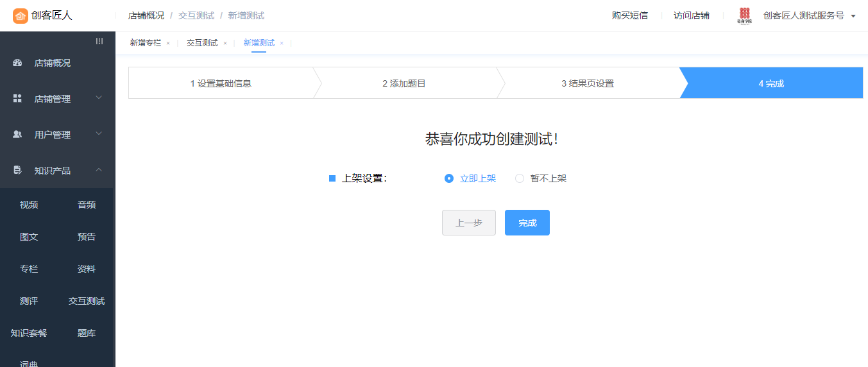Click the 店铺管理 grid icon in sidebar
868x367 pixels.
17,99
